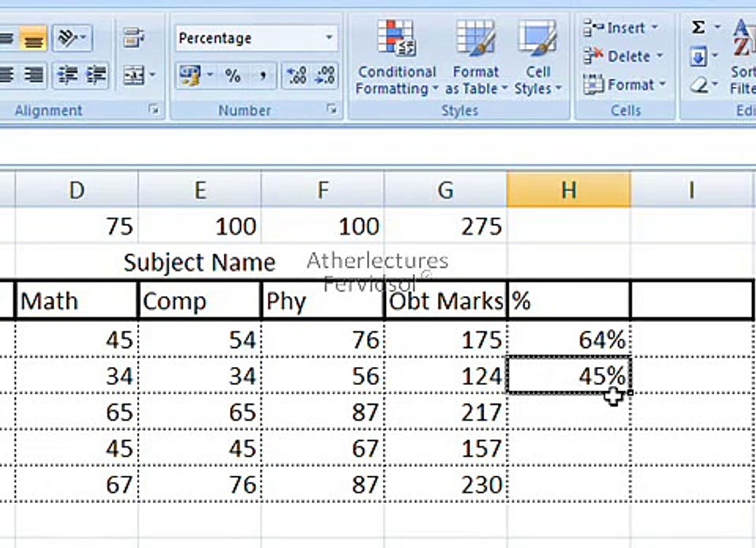Select the Obt Marks cell 217
This screenshot has width=756, height=548.
tap(445, 412)
